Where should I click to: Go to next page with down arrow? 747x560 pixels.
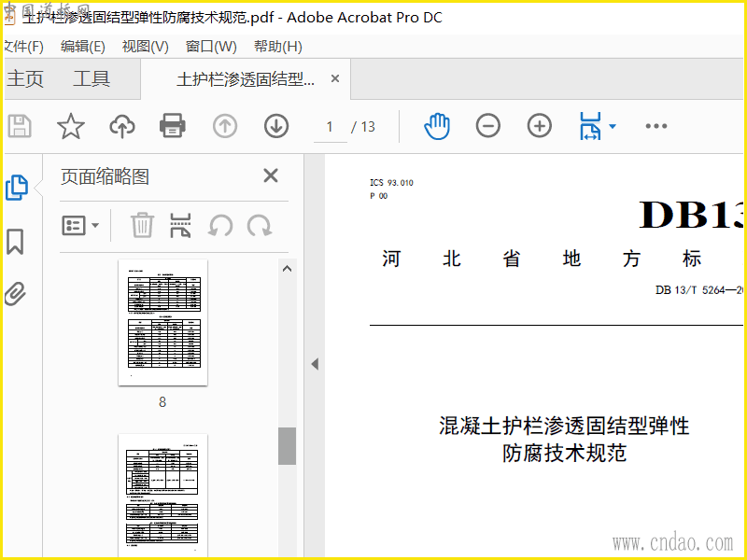pyautogui.click(x=276, y=127)
